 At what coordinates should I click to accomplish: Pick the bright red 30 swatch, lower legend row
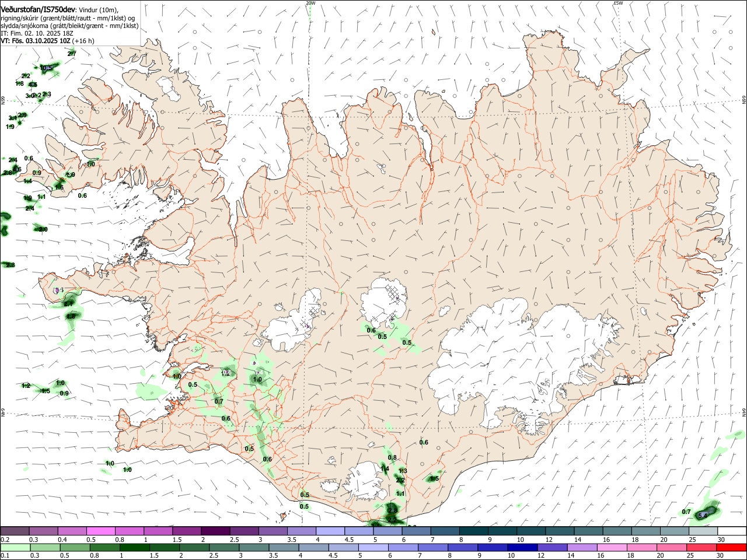tap(731, 547)
